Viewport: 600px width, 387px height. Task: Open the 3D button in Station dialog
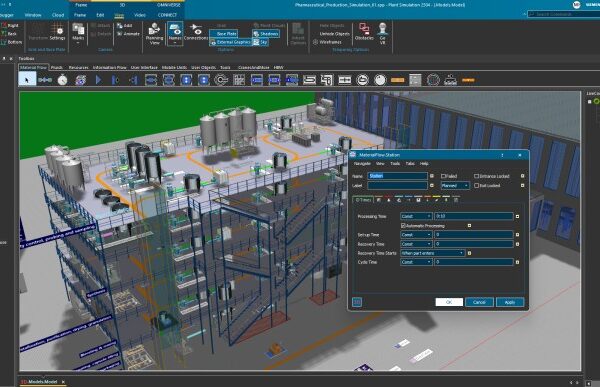click(x=357, y=302)
